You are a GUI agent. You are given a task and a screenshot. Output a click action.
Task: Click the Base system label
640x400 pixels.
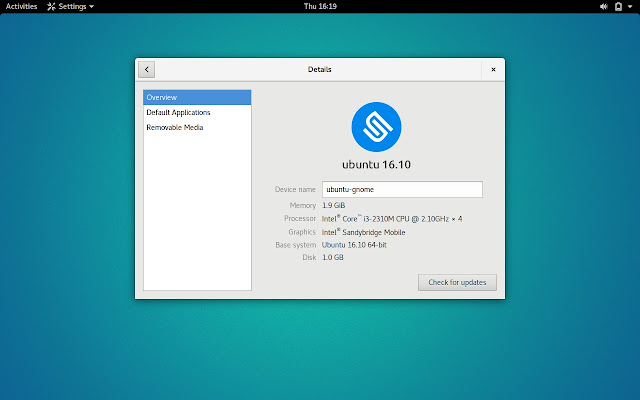(296, 245)
